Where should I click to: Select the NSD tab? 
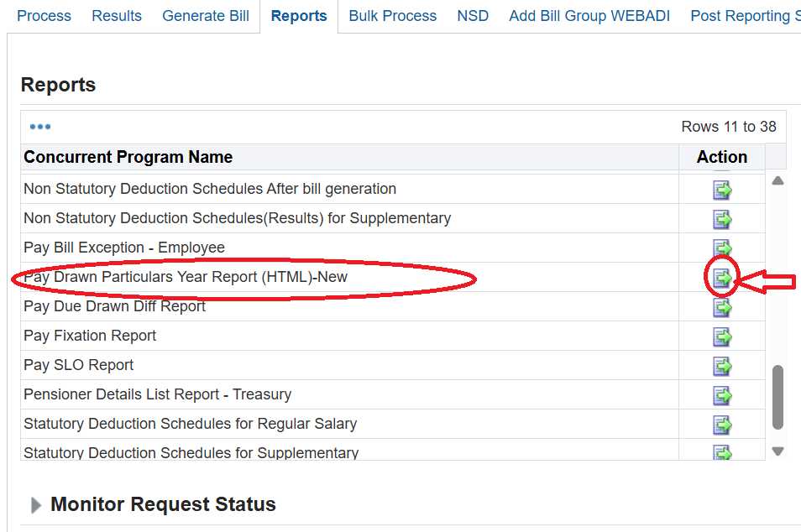pyautogui.click(x=473, y=16)
